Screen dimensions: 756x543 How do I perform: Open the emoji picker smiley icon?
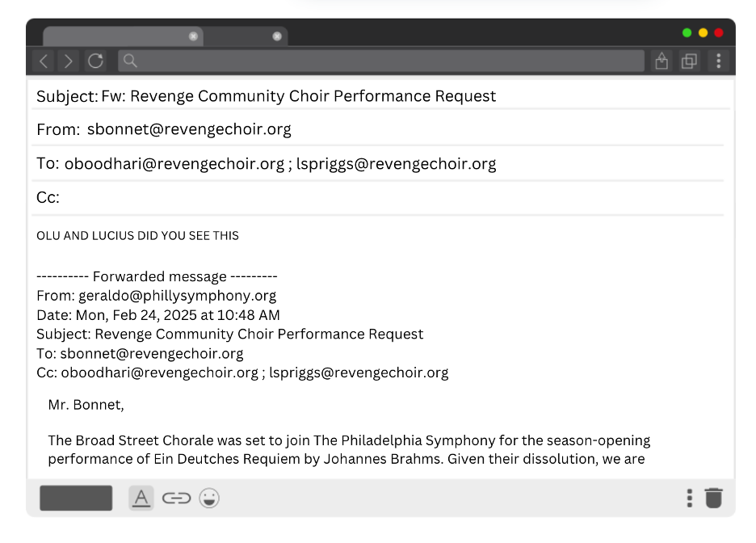click(x=209, y=498)
